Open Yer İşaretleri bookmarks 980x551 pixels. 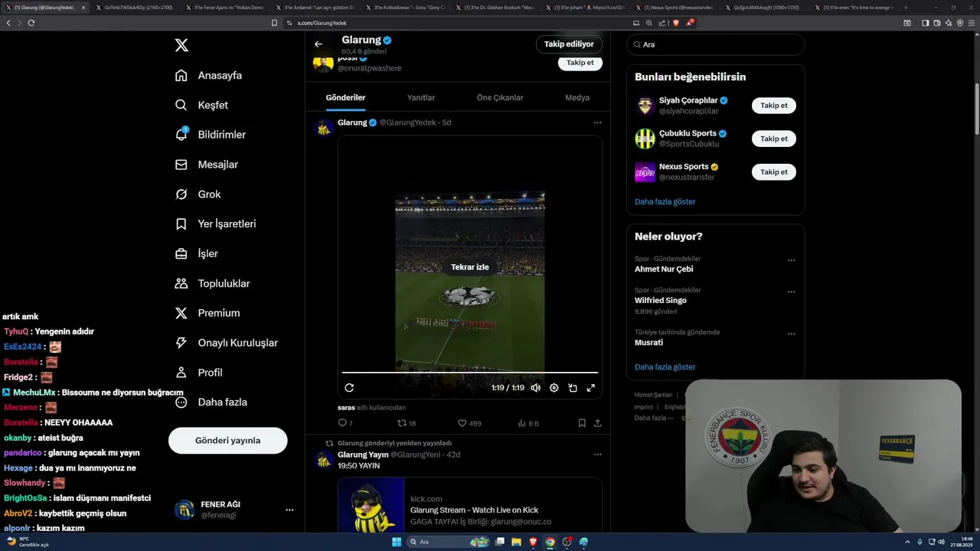[x=215, y=224]
